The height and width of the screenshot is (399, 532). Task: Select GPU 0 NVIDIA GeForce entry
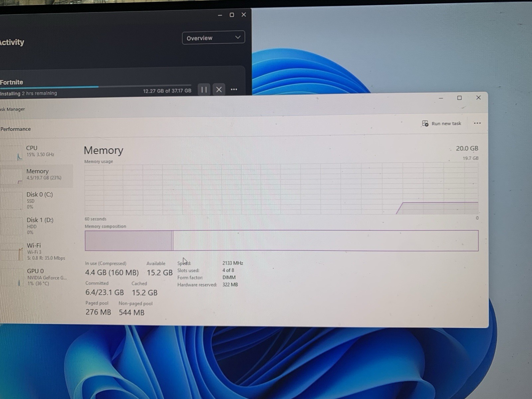click(x=37, y=277)
